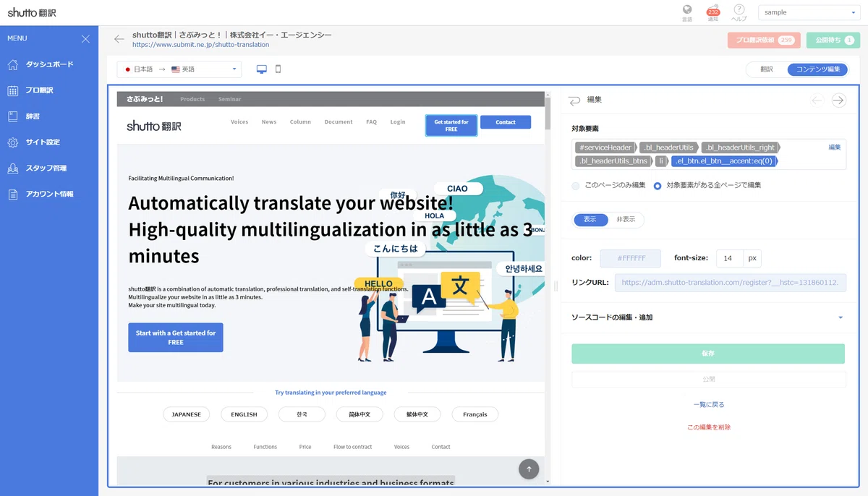The width and height of the screenshot is (868, 496).
Task: Click the green Save (保存) button
Action: coord(708,354)
